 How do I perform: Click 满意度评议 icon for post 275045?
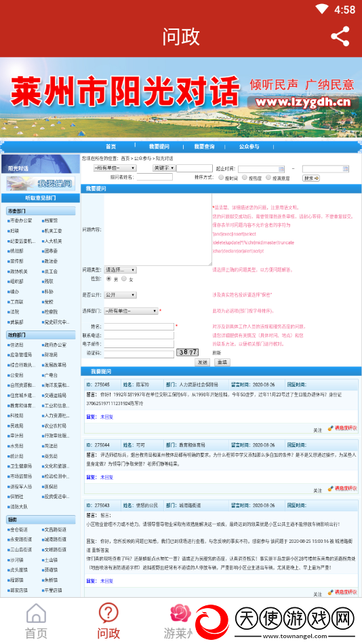(x=342, y=429)
